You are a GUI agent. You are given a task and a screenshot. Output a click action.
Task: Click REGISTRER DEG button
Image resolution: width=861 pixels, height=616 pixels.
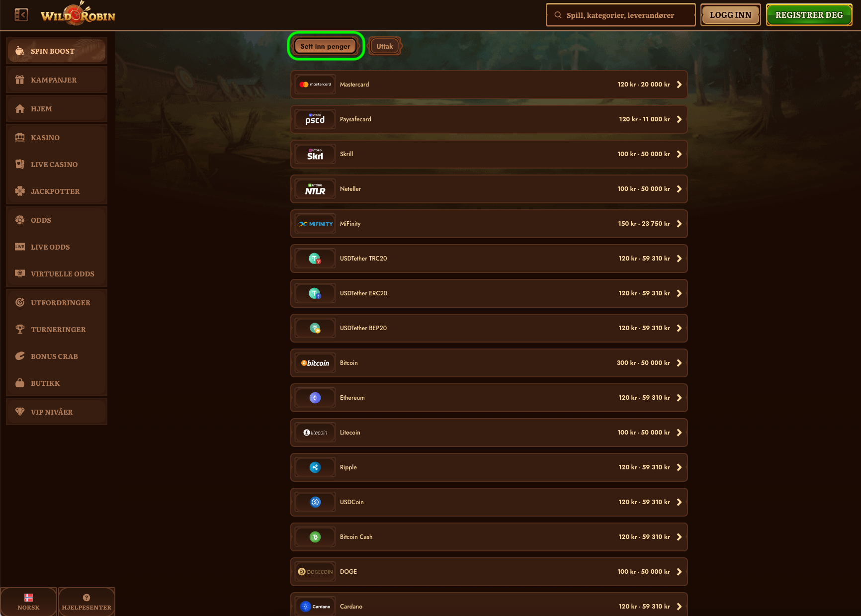(x=809, y=15)
